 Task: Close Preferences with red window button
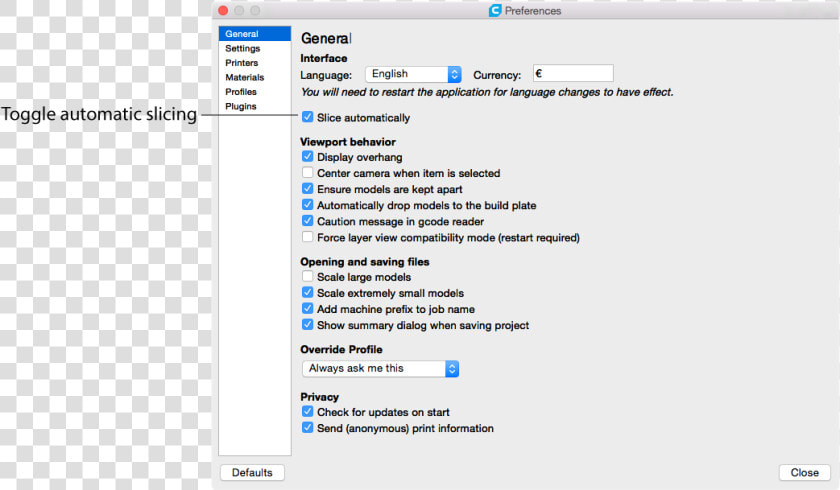click(223, 11)
